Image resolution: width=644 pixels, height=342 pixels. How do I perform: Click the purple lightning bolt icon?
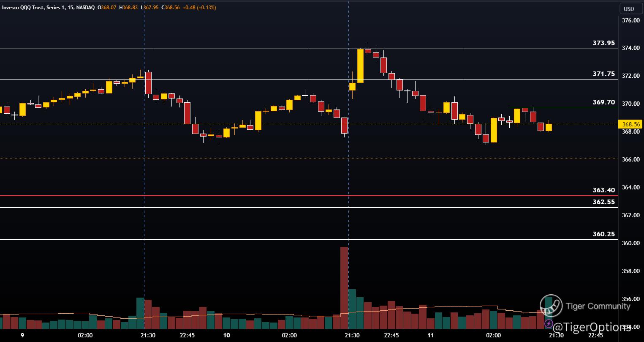(x=549, y=324)
